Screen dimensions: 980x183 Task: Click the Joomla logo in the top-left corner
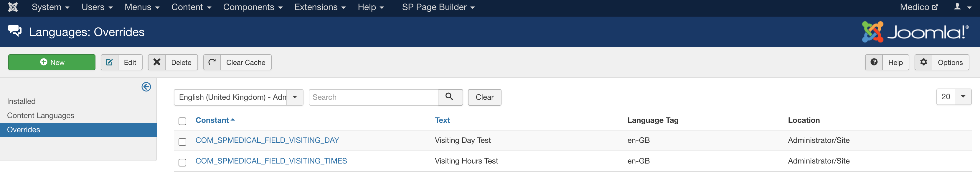click(13, 7)
